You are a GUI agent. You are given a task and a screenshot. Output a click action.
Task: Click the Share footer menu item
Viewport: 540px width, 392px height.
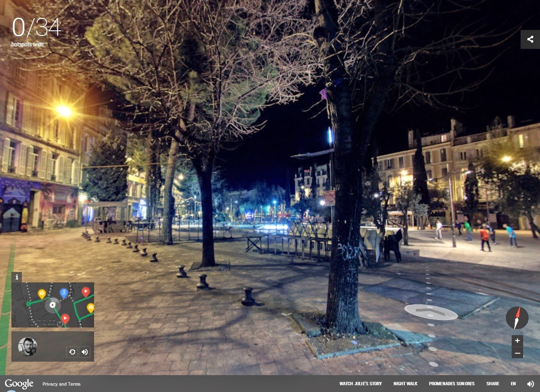point(493,384)
